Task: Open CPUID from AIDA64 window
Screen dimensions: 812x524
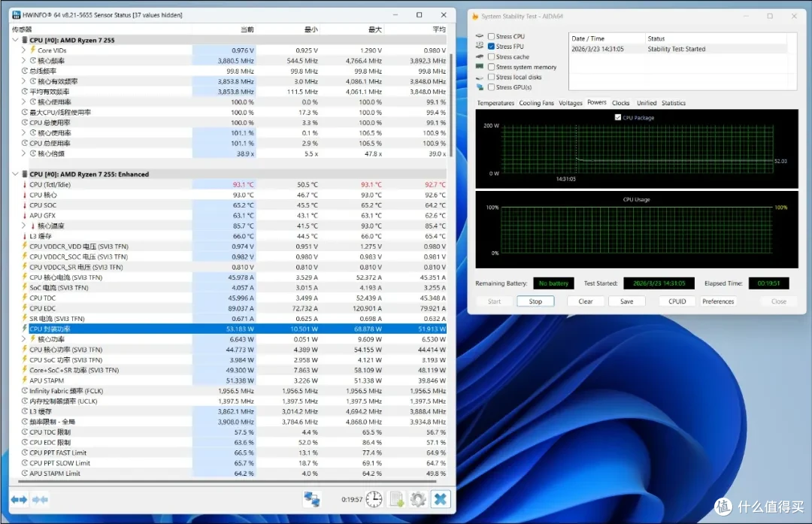Action: (x=677, y=301)
